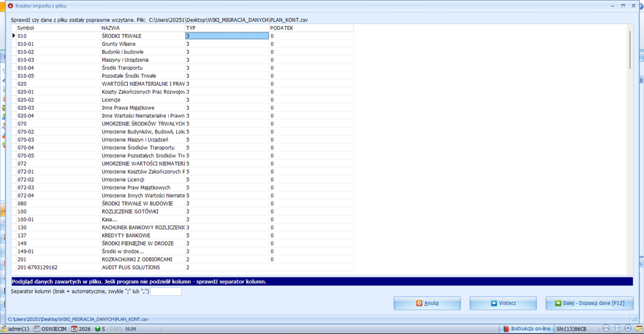Screen dimensions: 644x334
Task: Select the cell 'Umorzenie Licencji'
Action: click(142, 179)
